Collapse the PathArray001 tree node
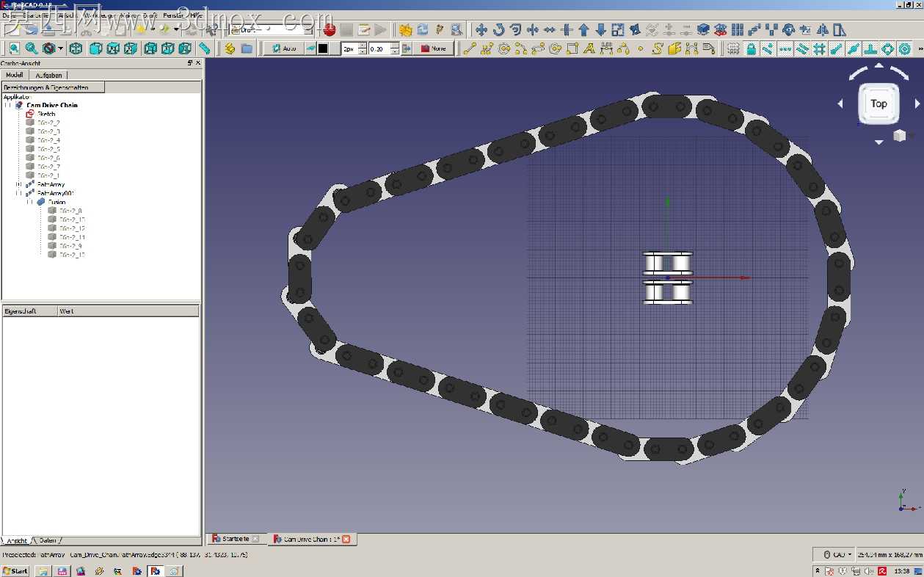The image size is (924, 577). pyautogui.click(x=19, y=193)
